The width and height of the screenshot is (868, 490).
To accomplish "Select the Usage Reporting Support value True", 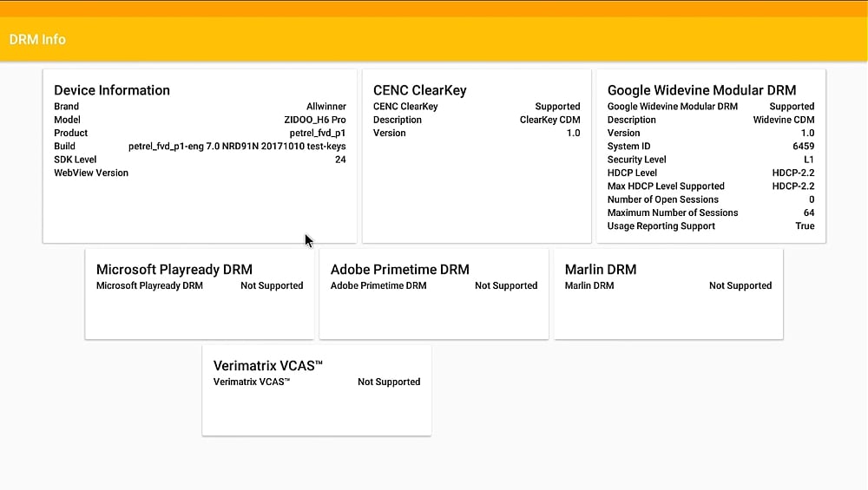I will tap(805, 225).
